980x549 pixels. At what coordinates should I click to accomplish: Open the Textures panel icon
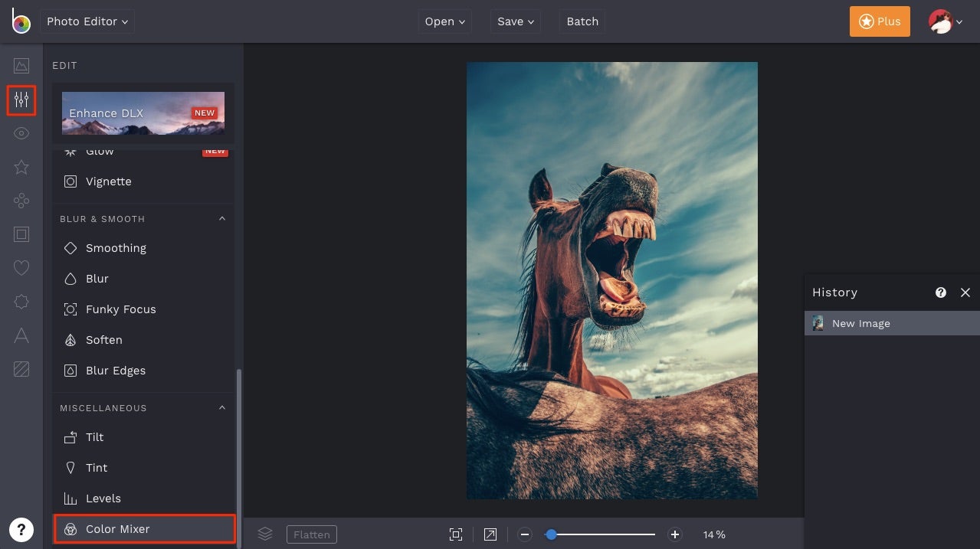click(21, 369)
